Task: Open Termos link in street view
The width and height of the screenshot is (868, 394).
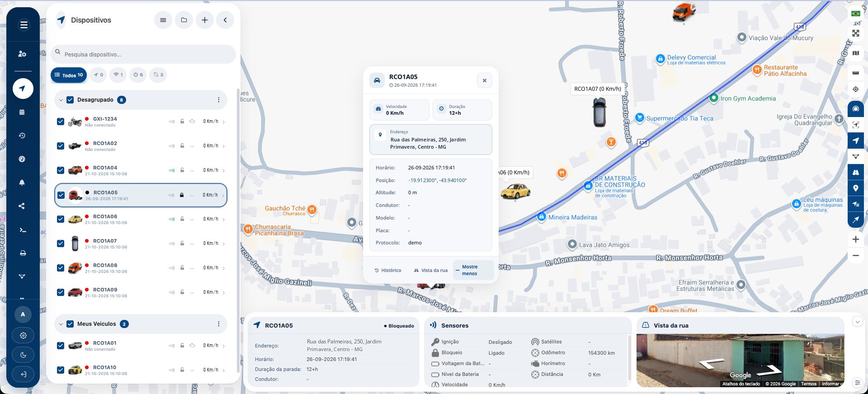Action: click(809, 384)
